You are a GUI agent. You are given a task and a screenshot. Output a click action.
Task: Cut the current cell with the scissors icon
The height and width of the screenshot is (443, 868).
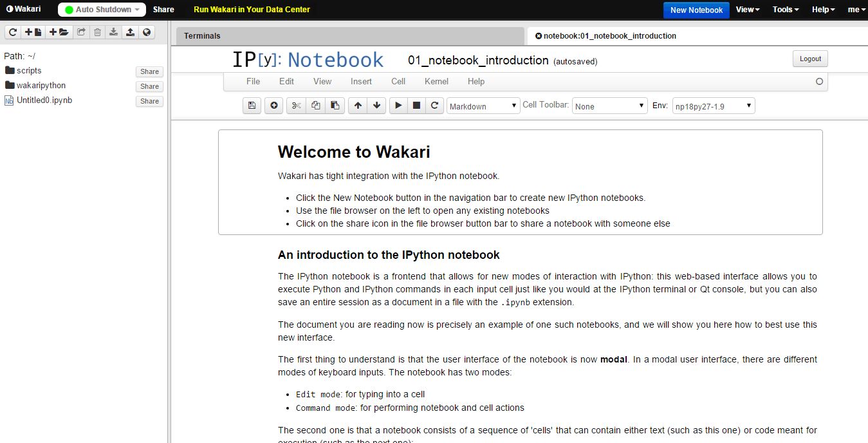pos(296,105)
